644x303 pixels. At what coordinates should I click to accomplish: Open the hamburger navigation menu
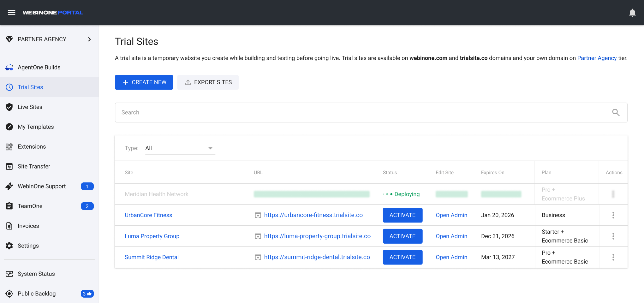(12, 13)
